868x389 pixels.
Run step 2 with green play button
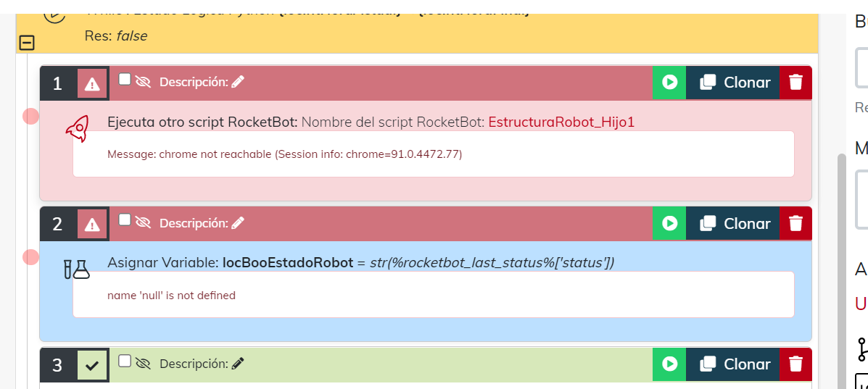[x=669, y=224]
